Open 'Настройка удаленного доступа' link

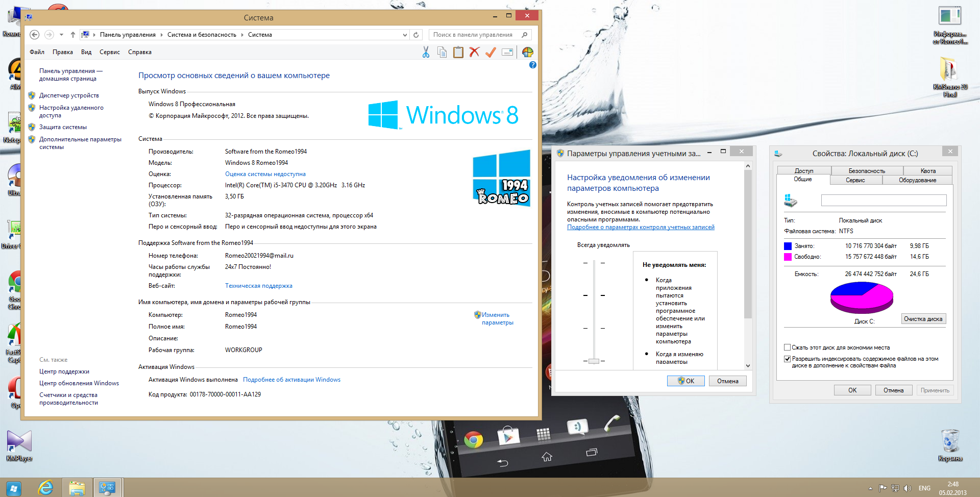tap(71, 111)
